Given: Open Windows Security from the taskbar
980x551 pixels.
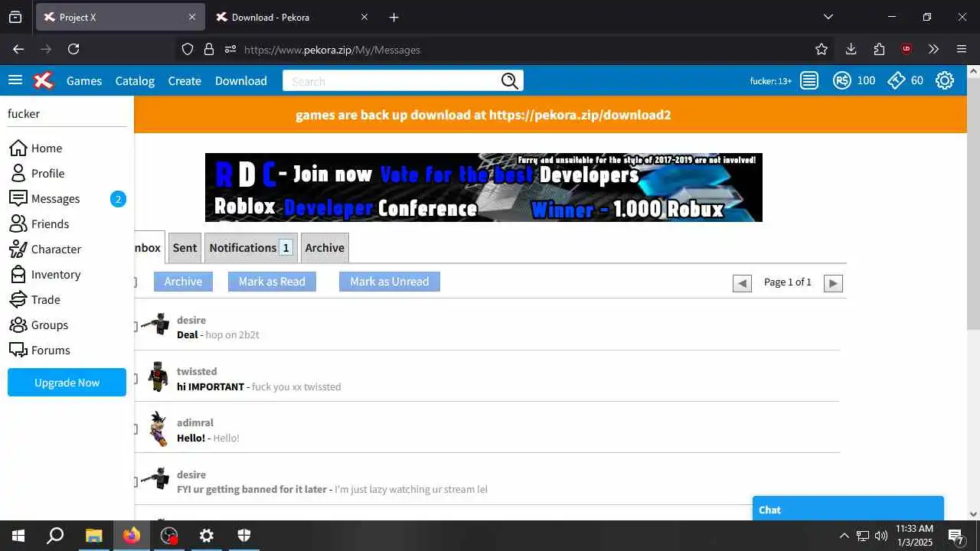Looking at the screenshot, I should 243,536.
